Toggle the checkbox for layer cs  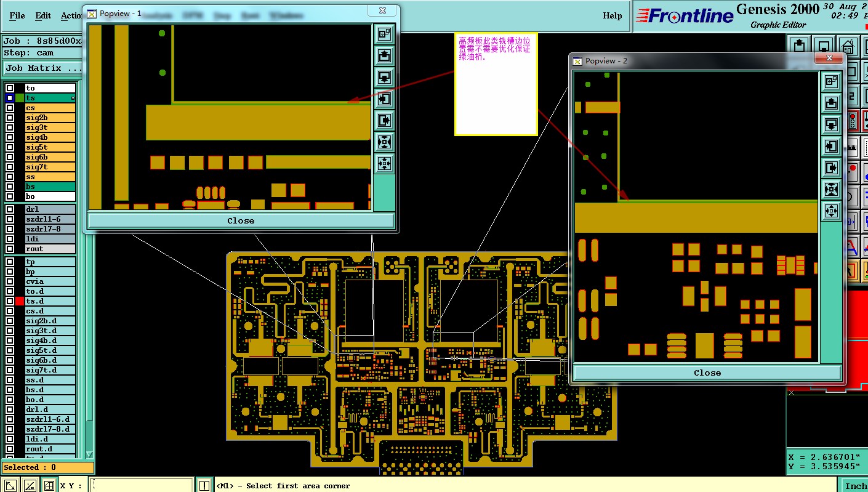pyautogui.click(x=10, y=108)
